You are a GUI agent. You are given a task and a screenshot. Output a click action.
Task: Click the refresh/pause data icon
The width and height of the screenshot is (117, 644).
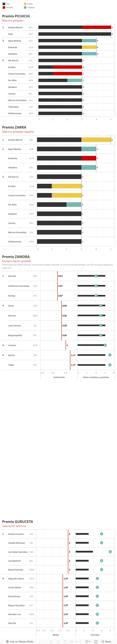(x=72, y=642)
